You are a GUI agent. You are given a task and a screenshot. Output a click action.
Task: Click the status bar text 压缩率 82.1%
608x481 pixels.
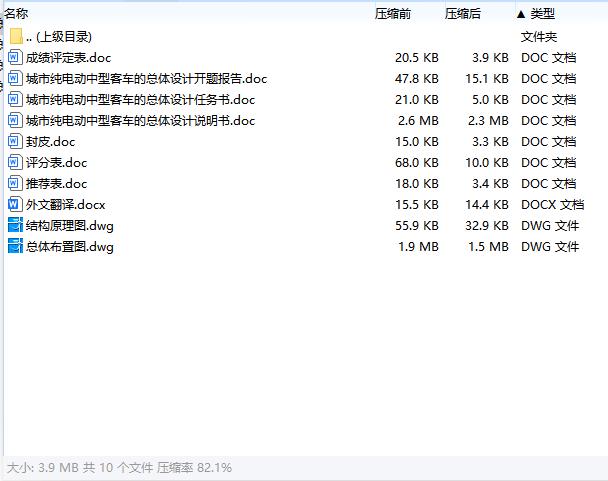[x=194, y=467]
